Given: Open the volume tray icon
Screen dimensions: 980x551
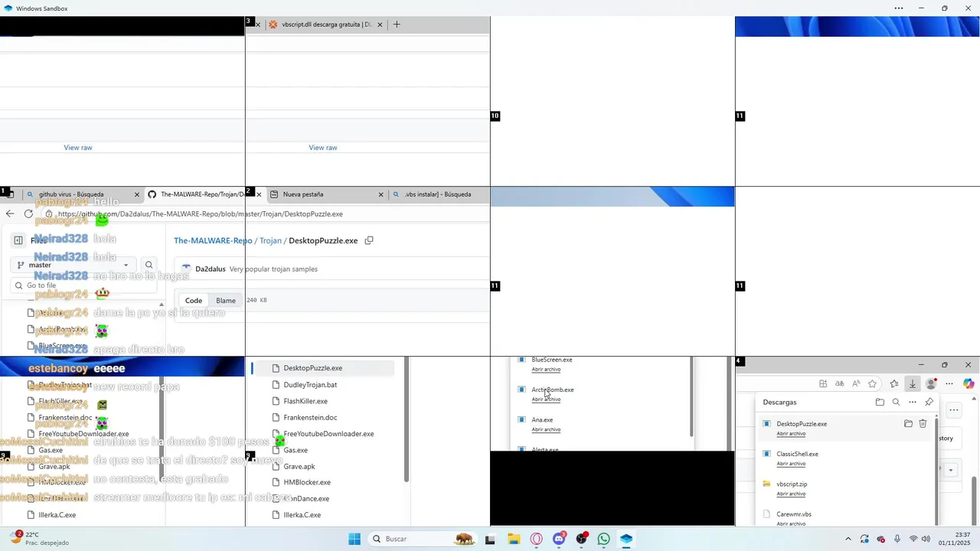Looking at the screenshot, I should [x=926, y=539].
